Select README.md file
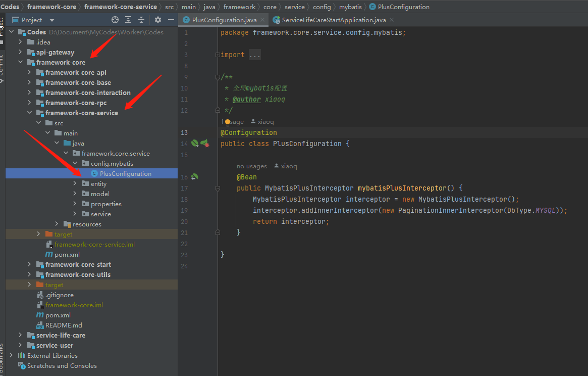The height and width of the screenshot is (376, 588). pos(64,325)
